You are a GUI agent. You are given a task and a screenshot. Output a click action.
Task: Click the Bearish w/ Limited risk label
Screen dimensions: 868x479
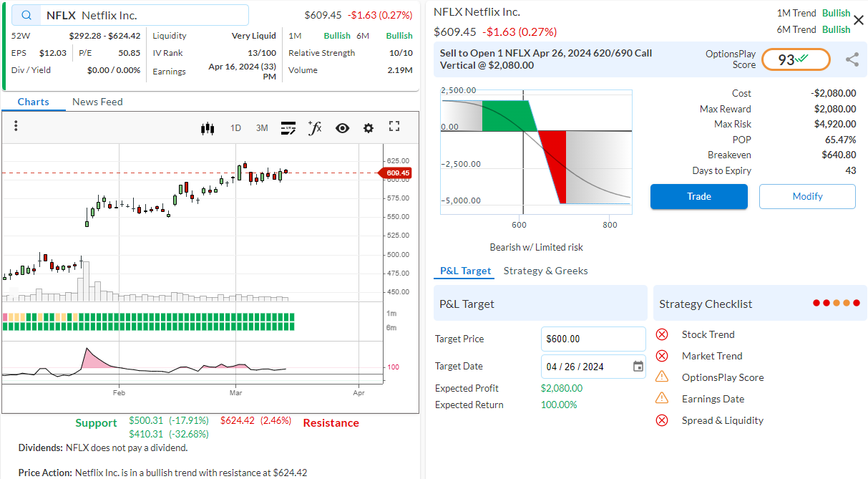tap(537, 247)
